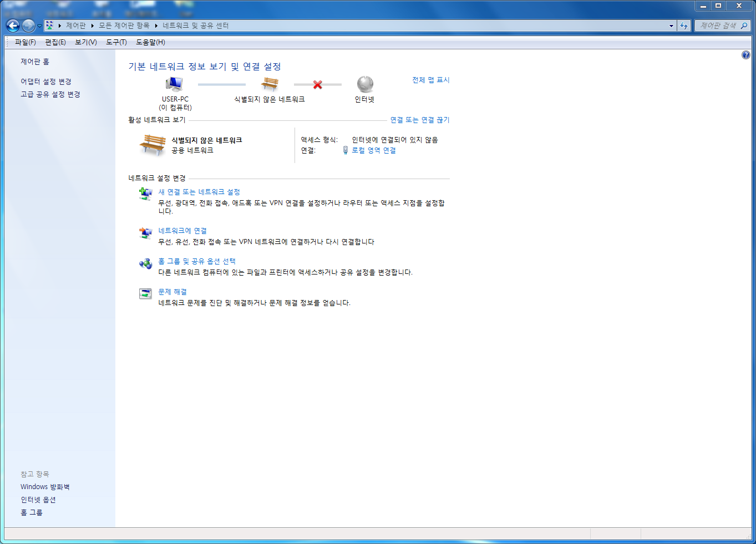The width and height of the screenshot is (756, 544).
Task: Open the 도움말(H) menu
Action: (151, 42)
